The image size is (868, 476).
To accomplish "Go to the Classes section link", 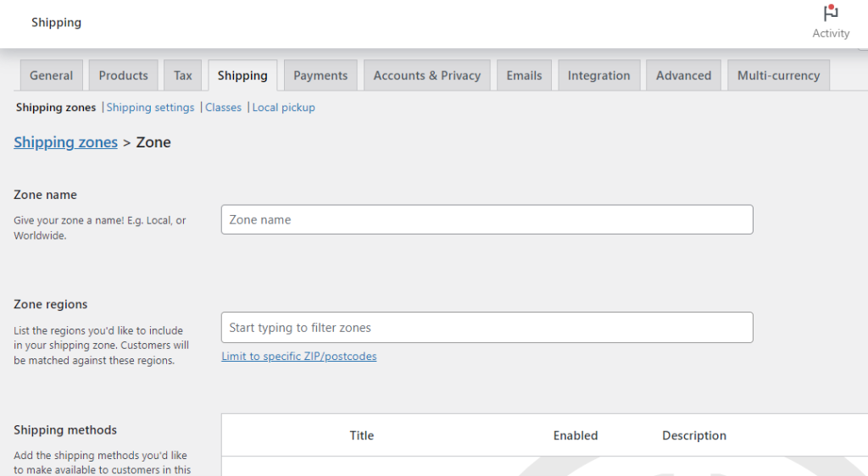I will [x=223, y=108].
